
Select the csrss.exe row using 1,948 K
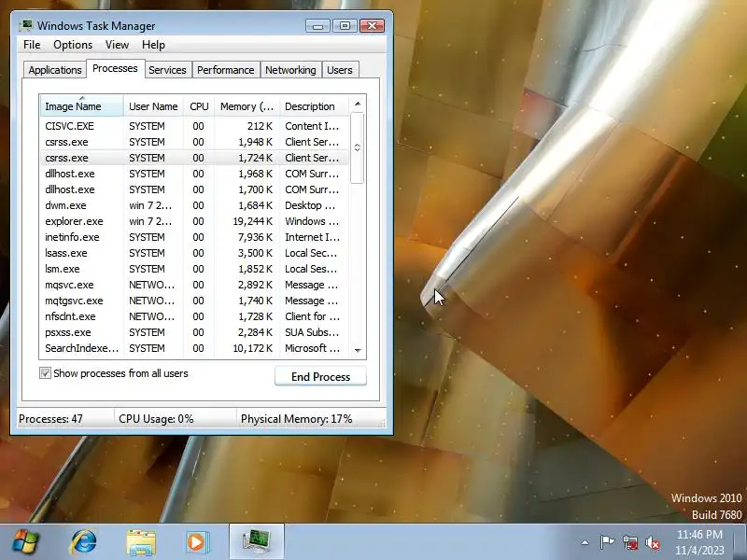pyautogui.click(x=194, y=142)
